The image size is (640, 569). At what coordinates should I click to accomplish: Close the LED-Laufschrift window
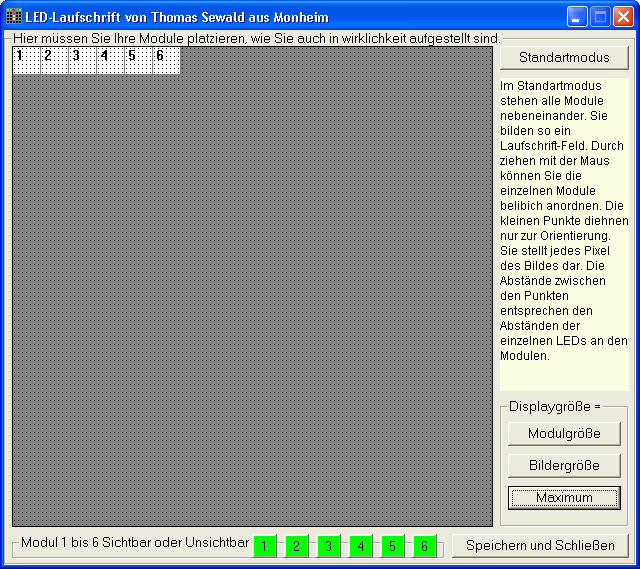(x=623, y=17)
